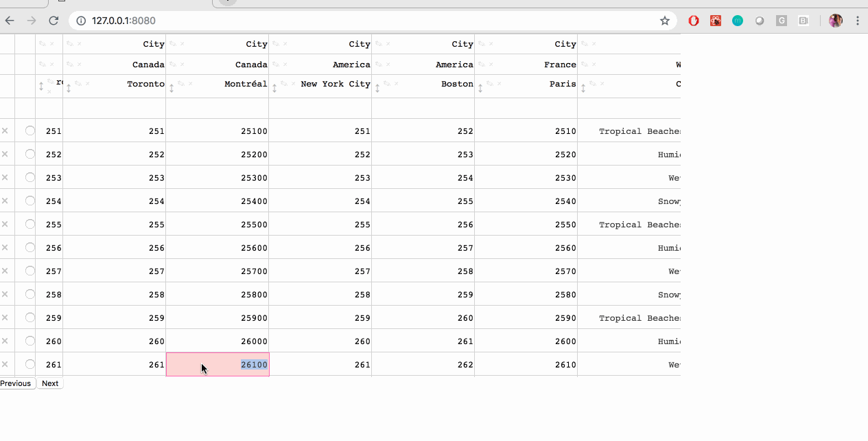Bookmark this page with the star icon
The image size is (868, 441).
[664, 21]
